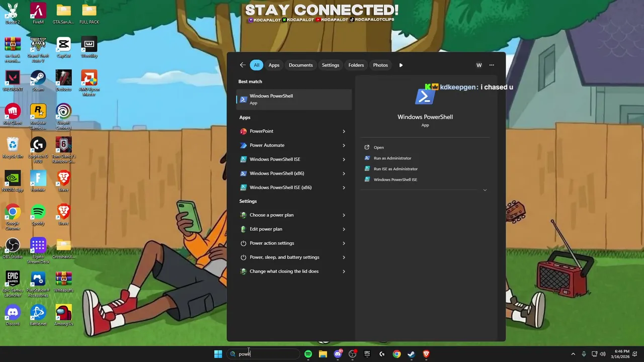644x362 pixels.
Task: Open File Explorer from taskbar
Action: click(323, 354)
